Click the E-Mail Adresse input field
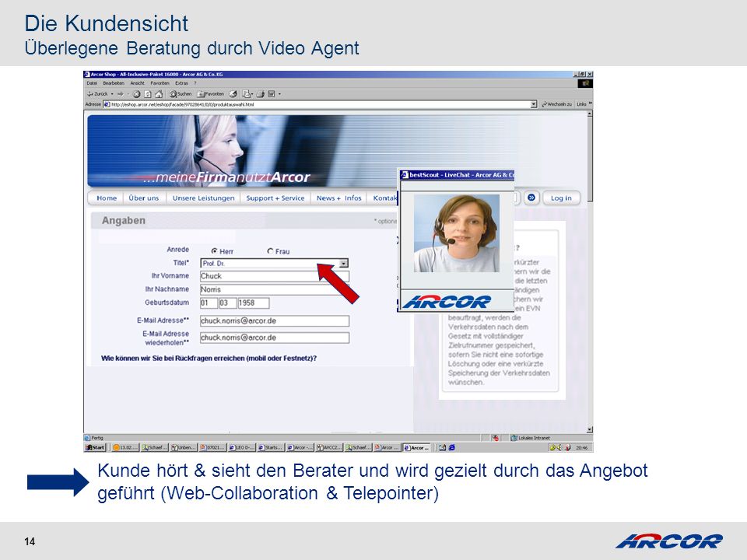 coord(275,320)
